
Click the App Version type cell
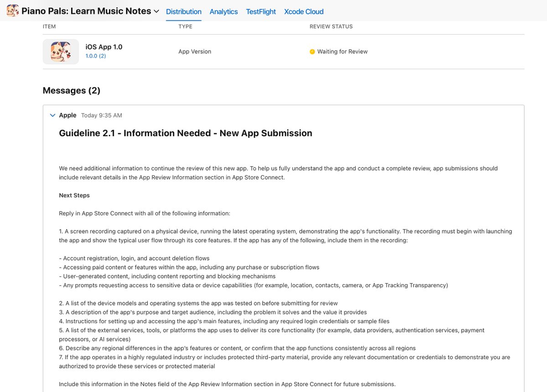coord(195,52)
